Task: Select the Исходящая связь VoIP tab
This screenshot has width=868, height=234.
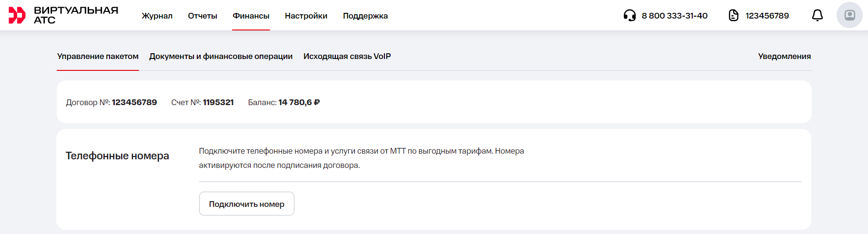Action: click(347, 56)
